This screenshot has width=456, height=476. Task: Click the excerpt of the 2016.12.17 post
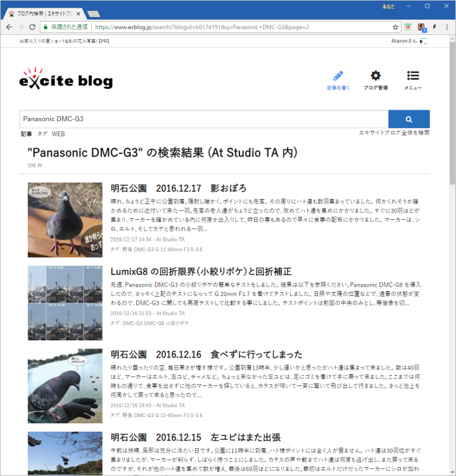coord(265,215)
